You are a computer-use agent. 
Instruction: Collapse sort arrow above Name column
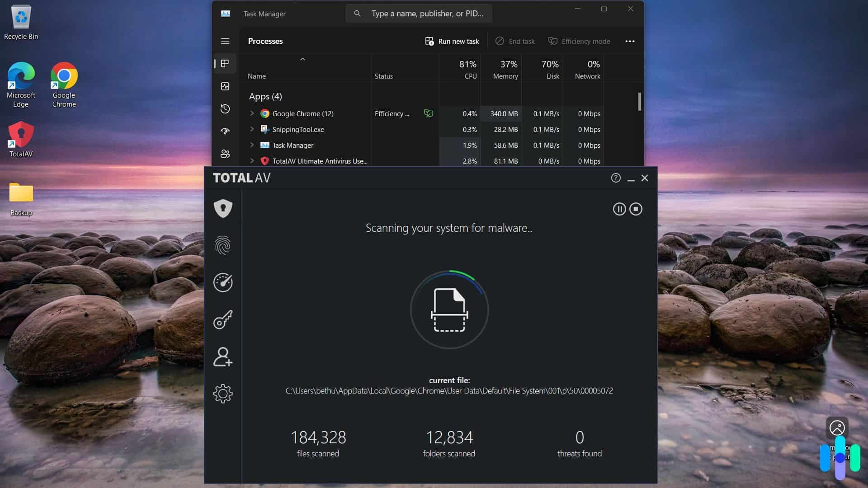point(302,59)
